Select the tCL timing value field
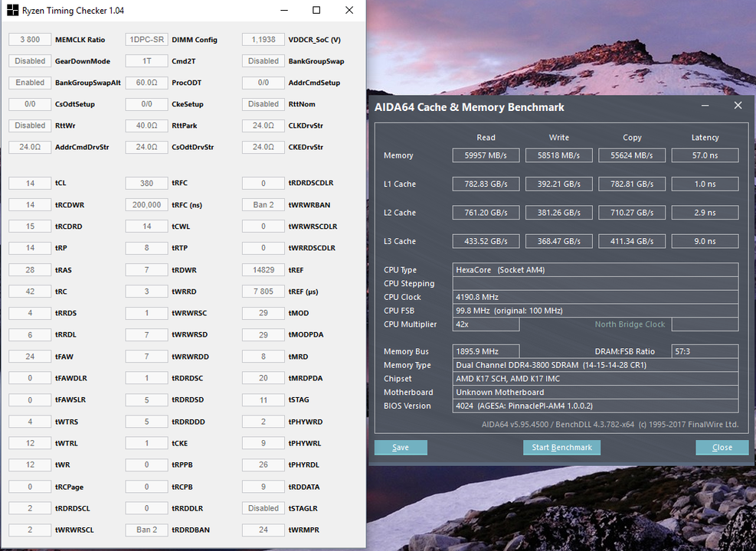Viewport: 756px width, 551px height. [x=30, y=183]
